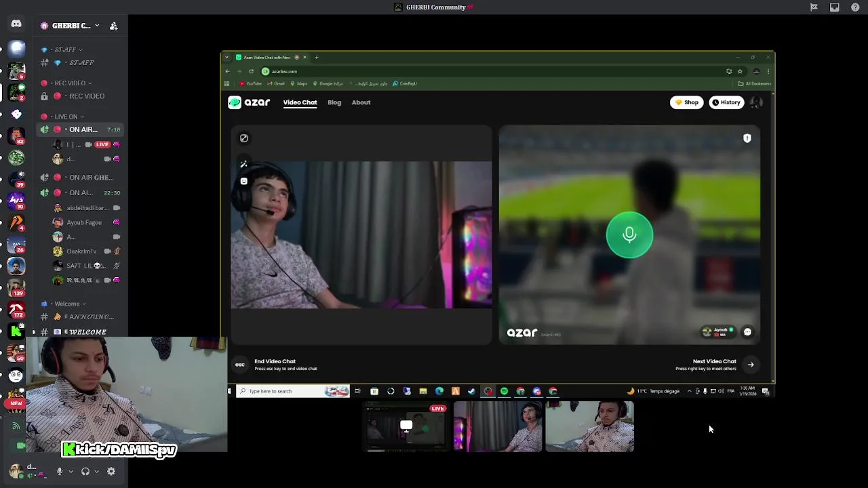
Task: Open the server icon with 82 badge
Action: [x=16, y=136]
